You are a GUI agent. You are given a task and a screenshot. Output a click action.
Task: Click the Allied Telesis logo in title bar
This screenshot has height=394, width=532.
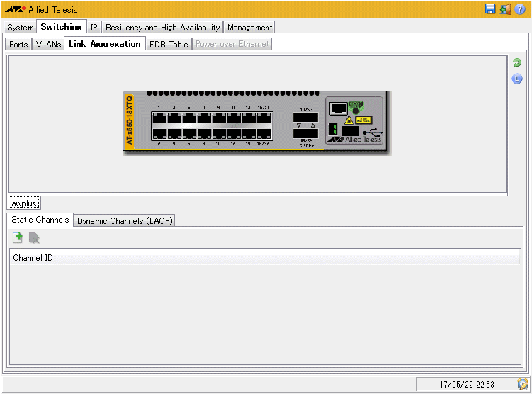(15, 9)
